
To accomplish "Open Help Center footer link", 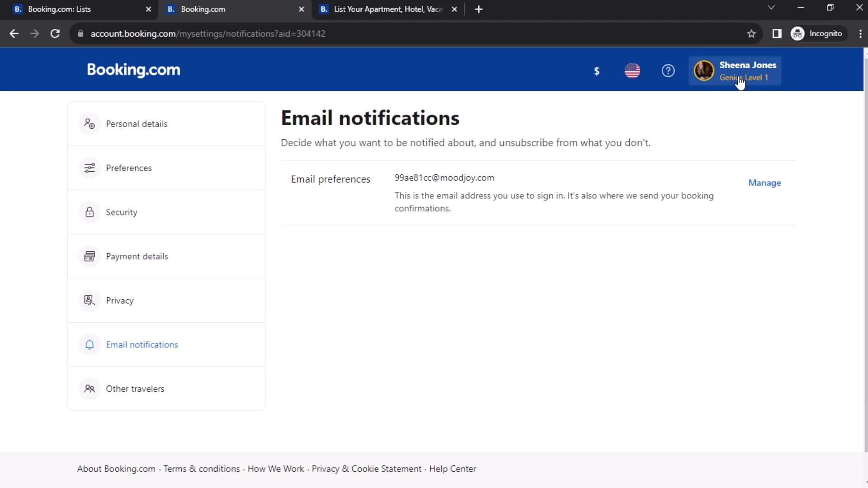I will [x=453, y=469].
